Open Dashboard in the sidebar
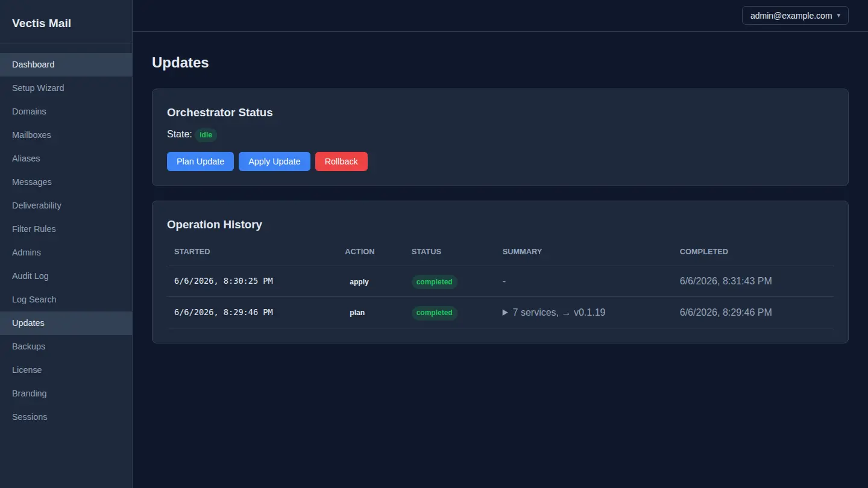The height and width of the screenshot is (488, 868). coord(66,64)
